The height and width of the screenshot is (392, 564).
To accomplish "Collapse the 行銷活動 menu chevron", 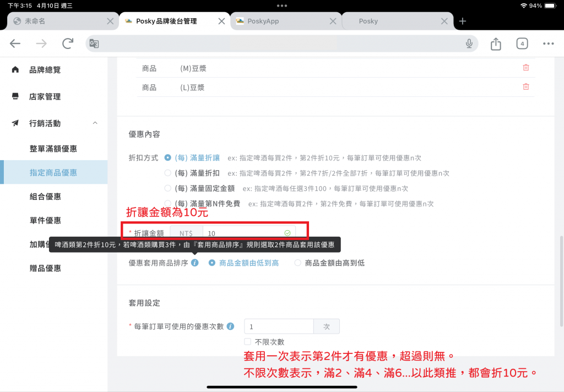I will pyautogui.click(x=95, y=123).
